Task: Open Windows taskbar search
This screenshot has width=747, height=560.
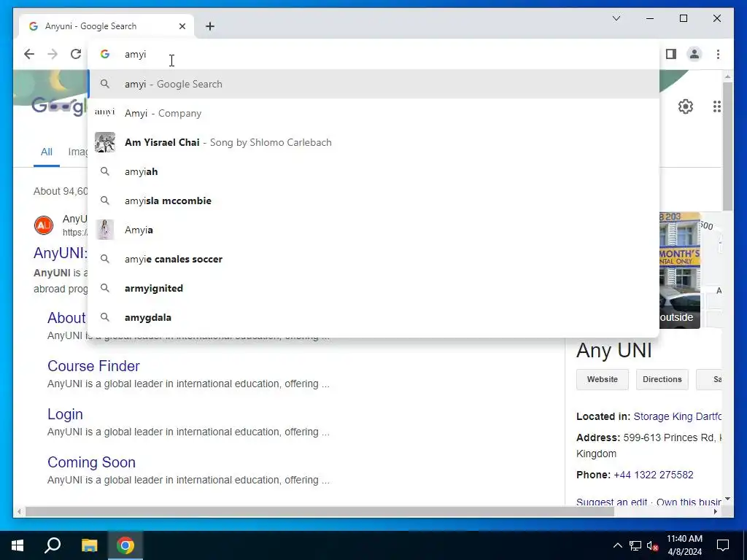Action: [x=53, y=545]
